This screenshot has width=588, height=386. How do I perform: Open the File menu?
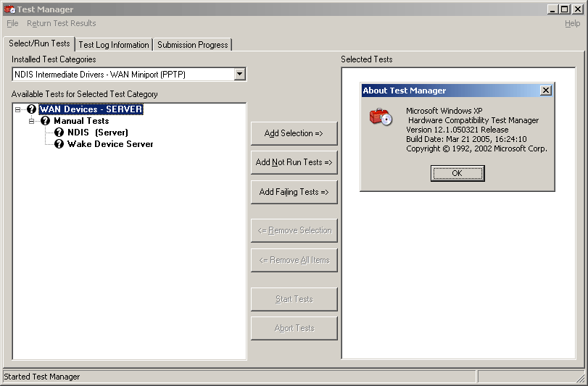[12, 23]
